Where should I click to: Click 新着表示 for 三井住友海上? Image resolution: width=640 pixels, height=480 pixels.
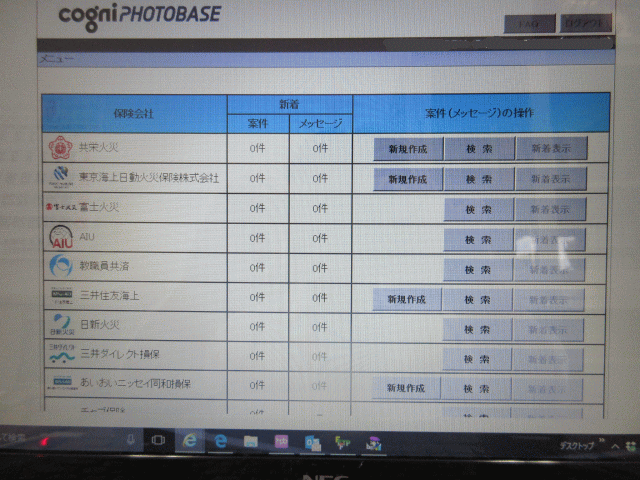(549, 300)
